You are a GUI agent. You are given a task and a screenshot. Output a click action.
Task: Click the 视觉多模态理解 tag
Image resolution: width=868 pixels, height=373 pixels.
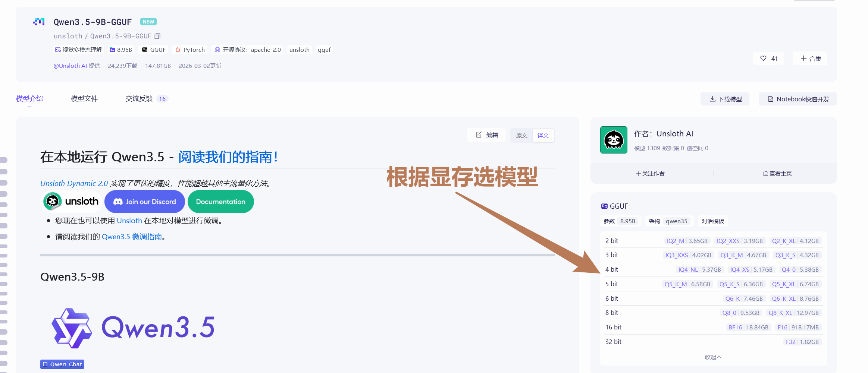78,50
